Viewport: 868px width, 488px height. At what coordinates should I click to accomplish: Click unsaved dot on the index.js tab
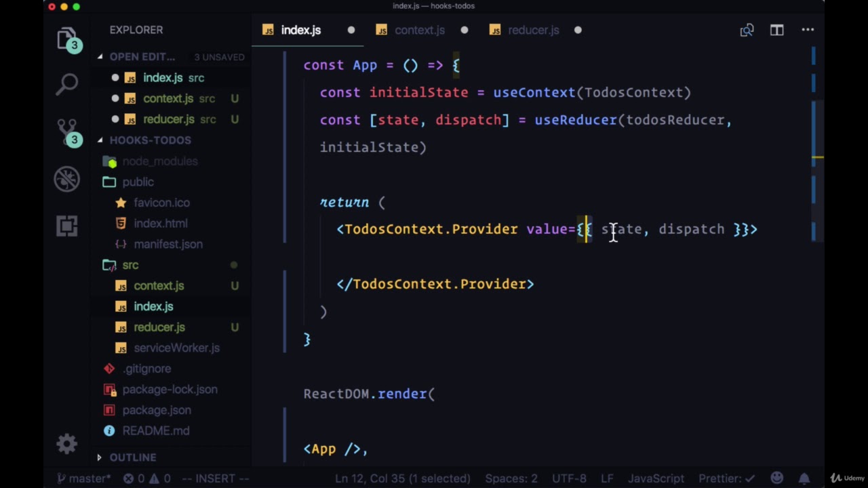pos(351,30)
